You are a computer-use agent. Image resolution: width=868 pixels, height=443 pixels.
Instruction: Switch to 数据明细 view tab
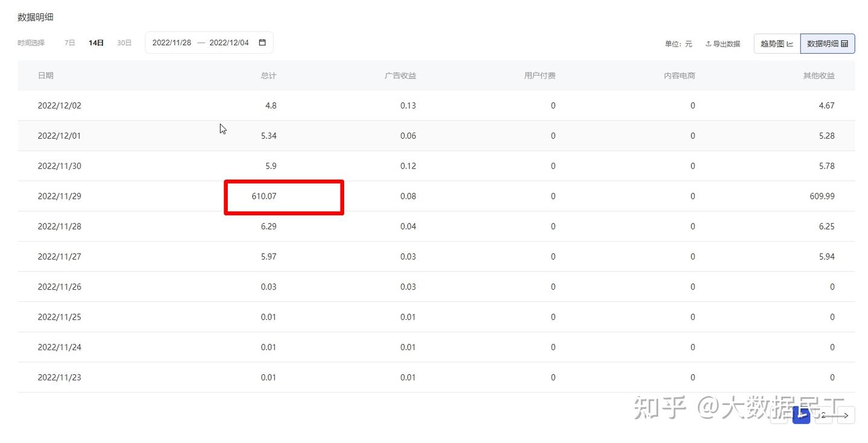[828, 44]
